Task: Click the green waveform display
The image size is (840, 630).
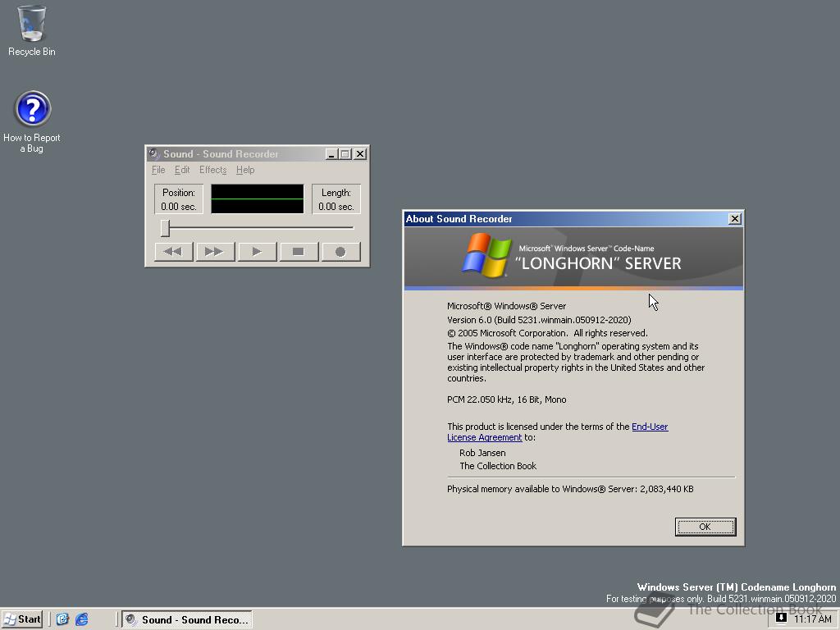Action: [257, 199]
